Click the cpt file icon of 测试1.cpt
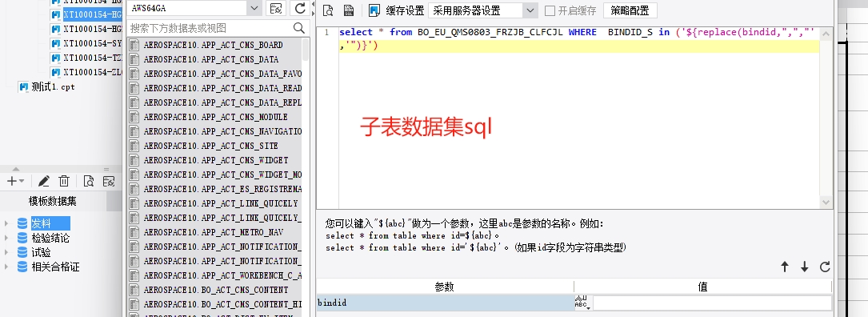Screen dimensions: 868x317 coord(22,86)
